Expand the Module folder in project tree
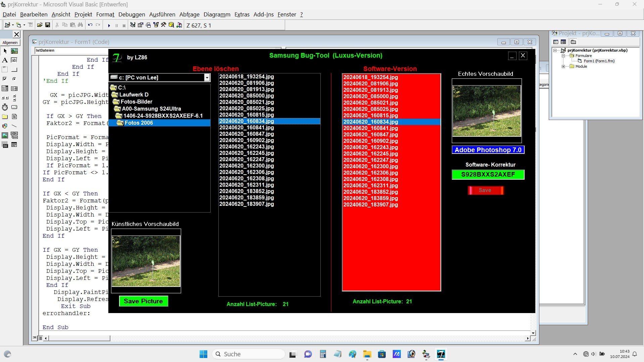Viewport: 644px width, 362px height. tap(563, 66)
